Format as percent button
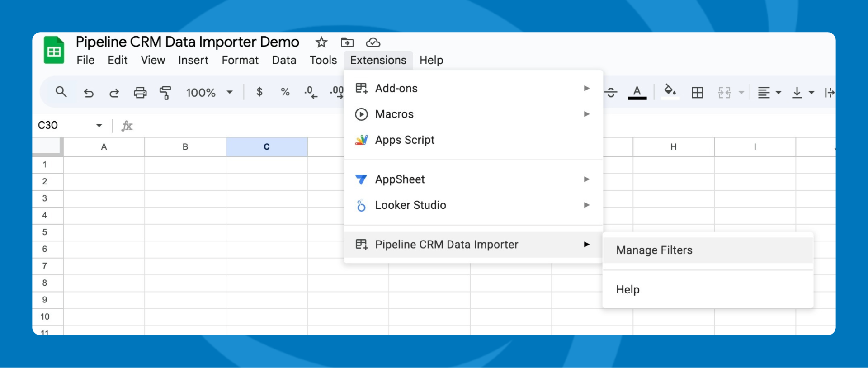Viewport: 868px width, 368px height. coord(285,92)
